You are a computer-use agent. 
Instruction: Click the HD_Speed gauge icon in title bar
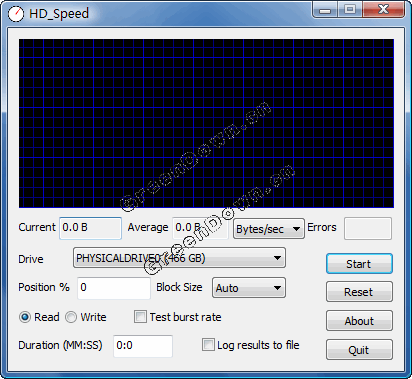[16, 14]
